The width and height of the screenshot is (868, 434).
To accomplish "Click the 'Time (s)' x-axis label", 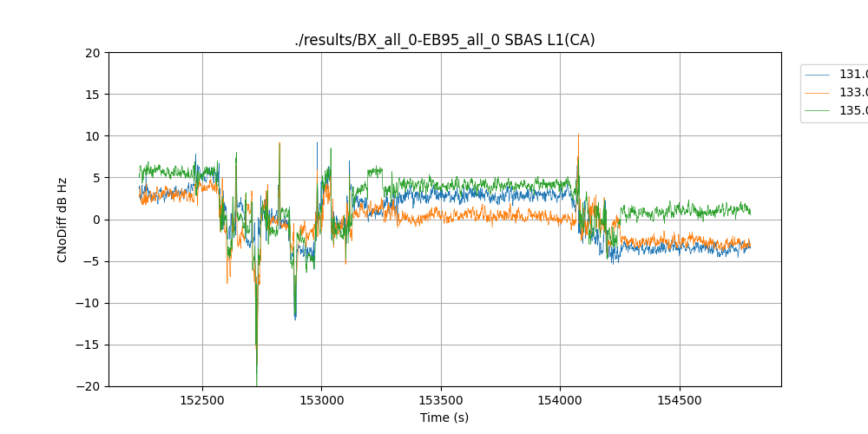I will click(x=444, y=418).
